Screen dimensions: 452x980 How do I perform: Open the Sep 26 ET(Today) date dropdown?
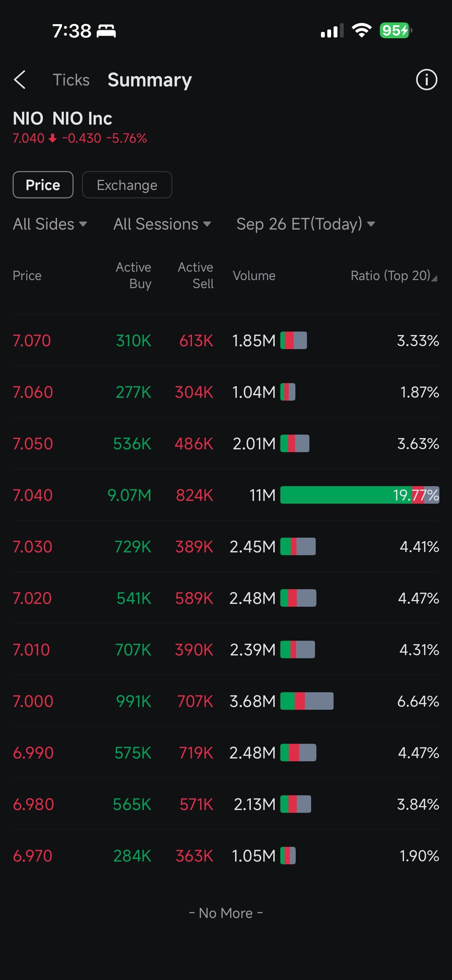pyautogui.click(x=306, y=224)
